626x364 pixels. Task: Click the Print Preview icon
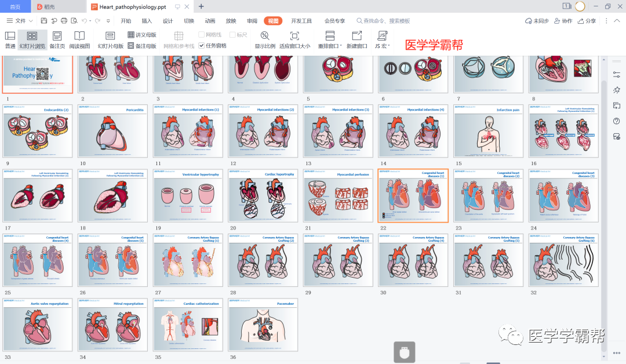[74, 21]
